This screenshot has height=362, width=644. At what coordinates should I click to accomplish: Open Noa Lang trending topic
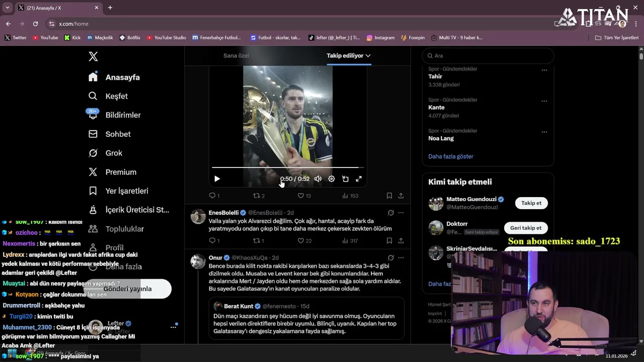[441, 138]
